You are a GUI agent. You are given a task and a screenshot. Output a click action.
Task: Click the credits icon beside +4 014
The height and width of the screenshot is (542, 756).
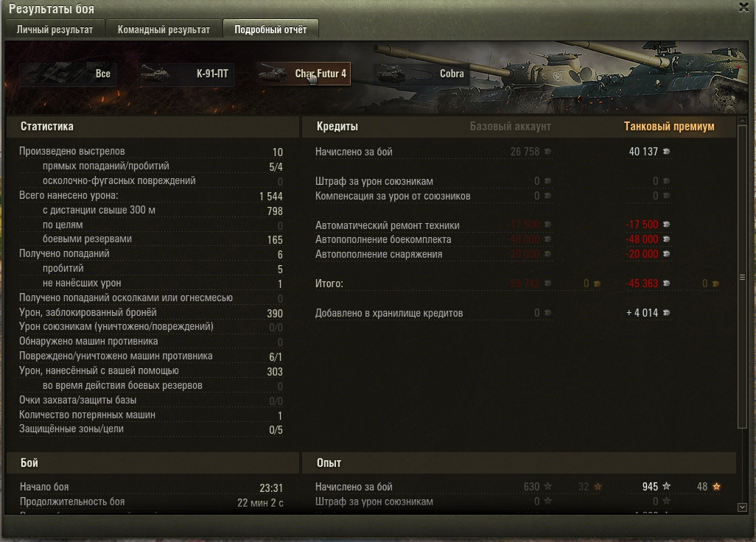point(666,313)
